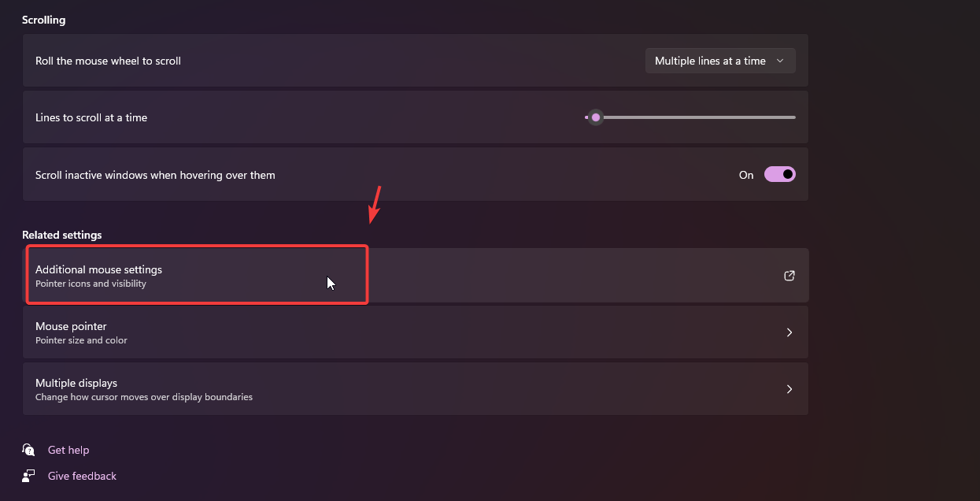Select the Pointer icons and visibility subtitle
This screenshot has width=980, height=501.
91,284
